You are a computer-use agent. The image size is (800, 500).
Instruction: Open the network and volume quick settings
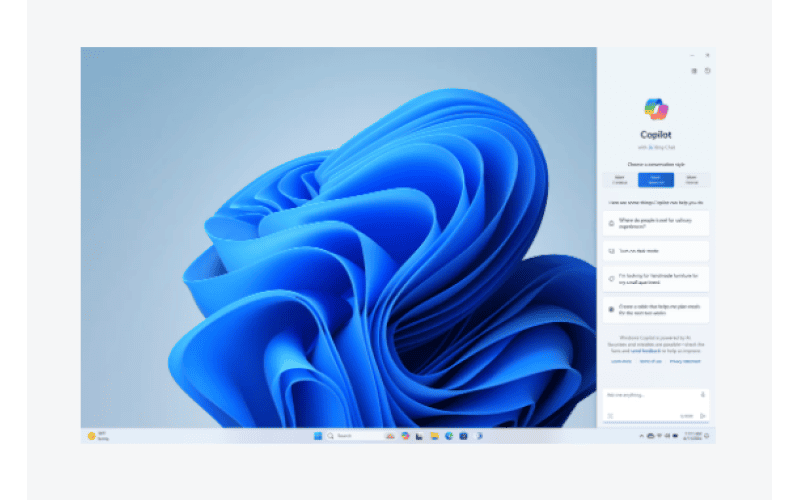click(660, 436)
